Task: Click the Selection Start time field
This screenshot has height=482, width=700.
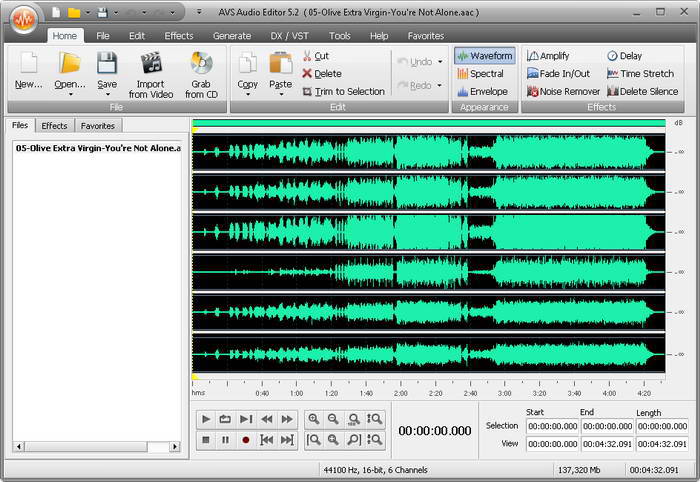Action: 552,426
